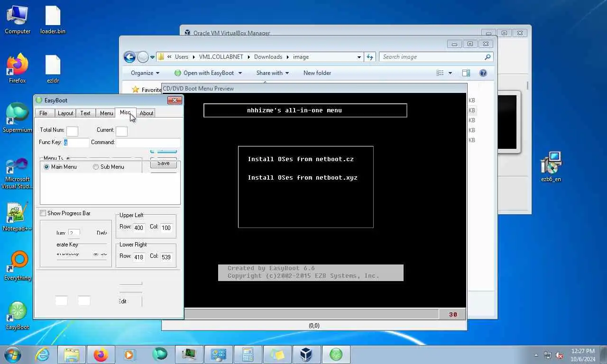
Task: Click the nhhizme's all-in-one menu title
Action: (294, 110)
